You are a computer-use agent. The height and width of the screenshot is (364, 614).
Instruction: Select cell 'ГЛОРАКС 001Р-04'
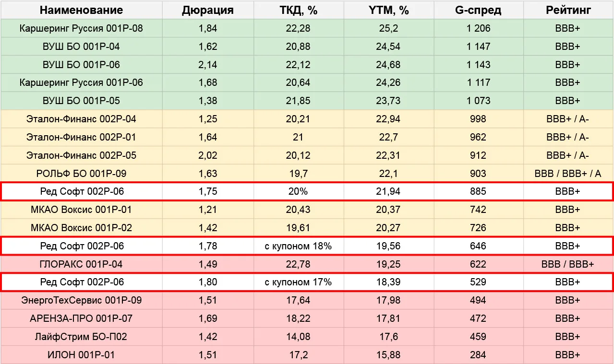[81, 264]
